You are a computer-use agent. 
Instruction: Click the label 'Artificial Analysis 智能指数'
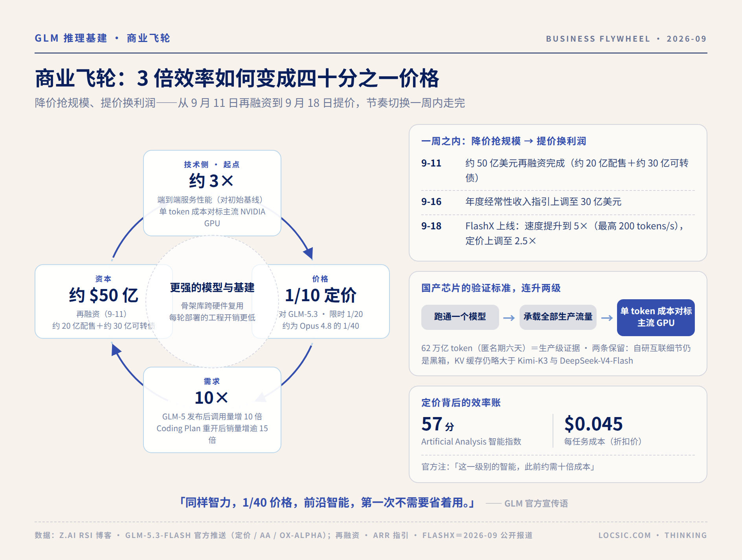(471, 442)
